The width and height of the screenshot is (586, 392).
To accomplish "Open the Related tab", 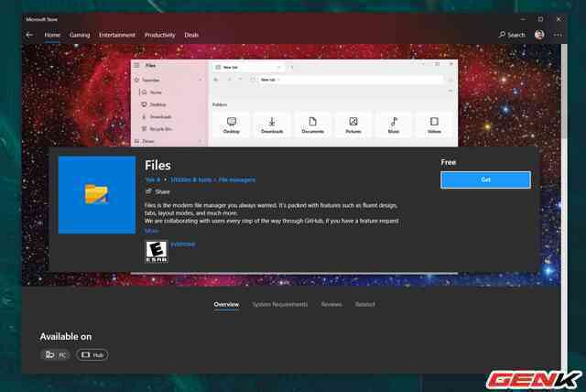I will point(364,304).
